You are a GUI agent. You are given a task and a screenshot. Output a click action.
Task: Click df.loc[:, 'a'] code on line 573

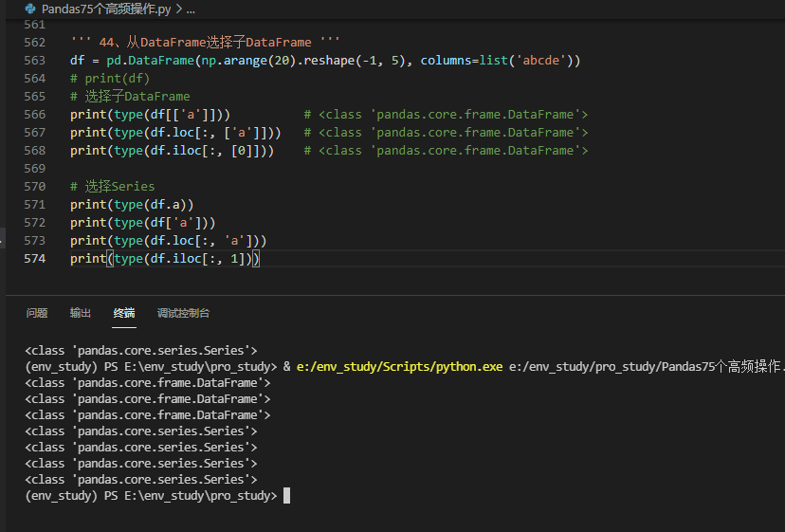(x=202, y=241)
